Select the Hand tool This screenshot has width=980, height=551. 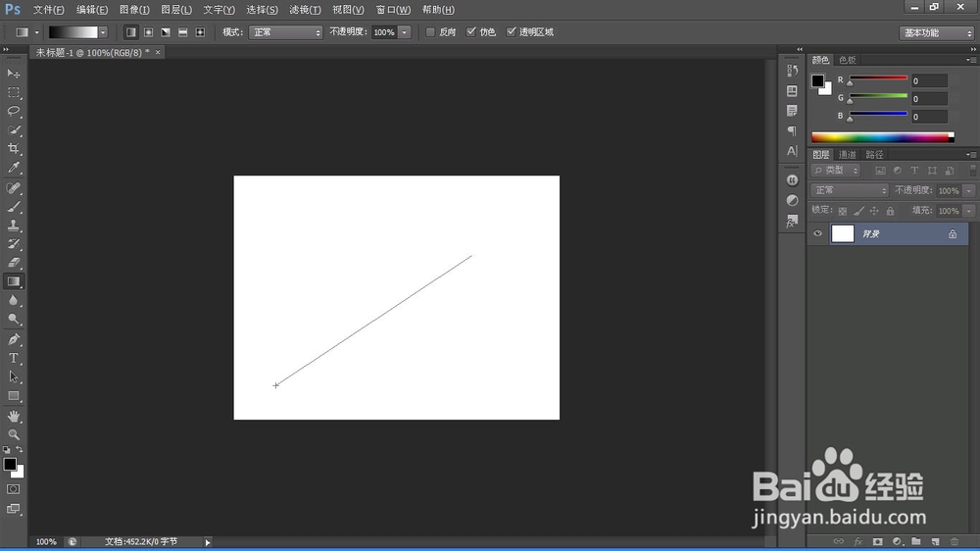pyautogui.click(x=13, y=417)
